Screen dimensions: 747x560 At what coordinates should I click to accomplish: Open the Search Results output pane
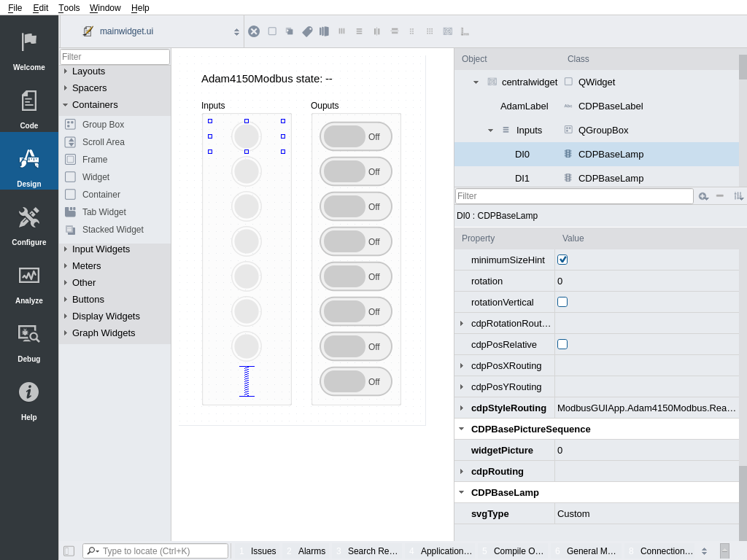tap(368, 551)
